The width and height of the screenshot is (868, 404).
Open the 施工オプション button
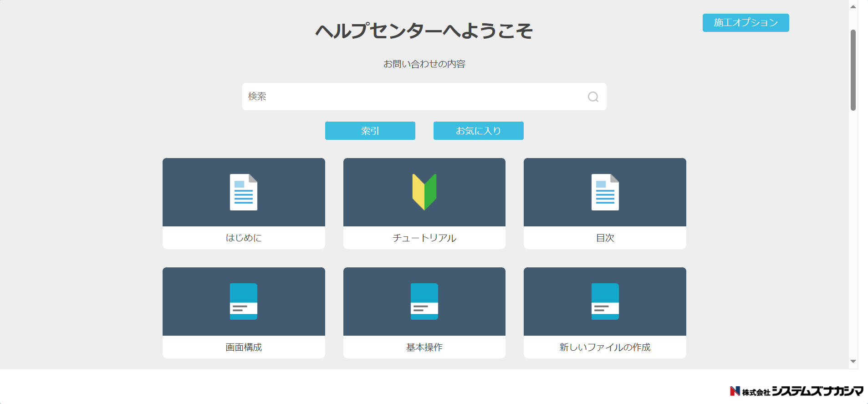[745, 23]
